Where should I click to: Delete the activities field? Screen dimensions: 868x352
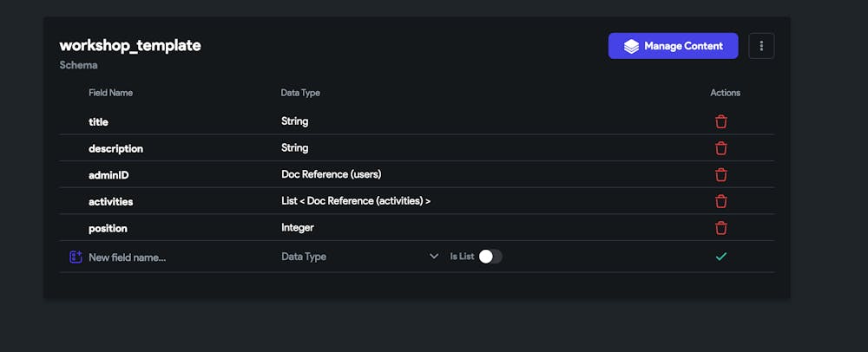pos(720,201)
